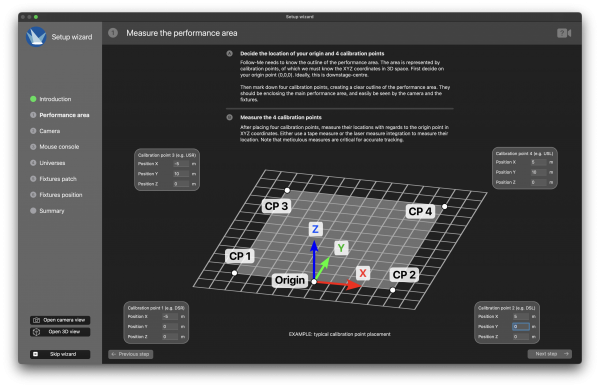This screenshot has height=388, width=600.
Task: Click the Follow-Me logo icon
Action: click(x=36, y=37)
